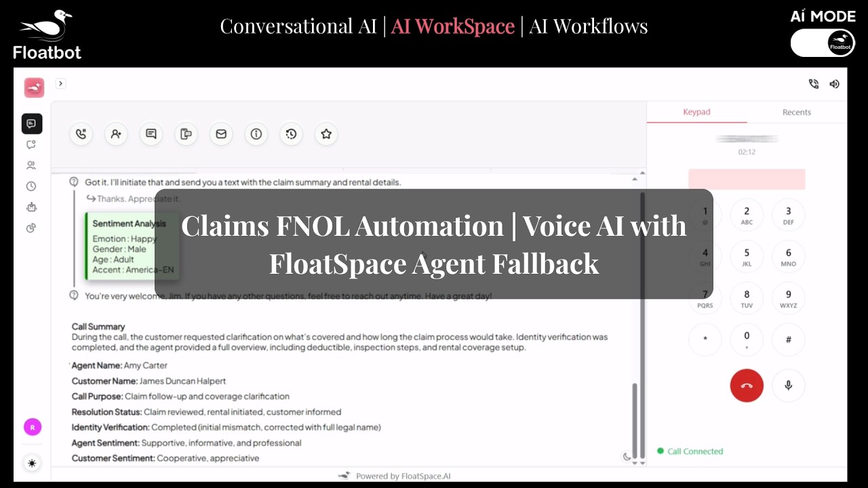Toggle the sun light theme icon

click(32, 464)
